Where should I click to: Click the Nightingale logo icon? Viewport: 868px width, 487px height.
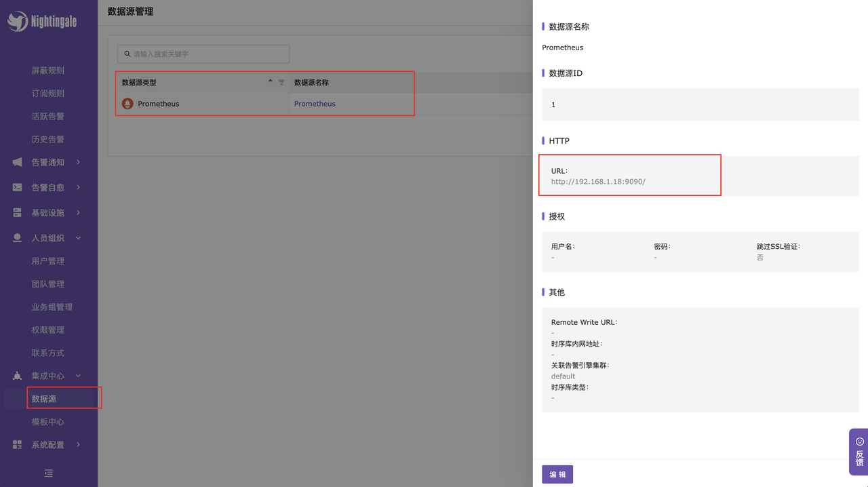pos(18,22)
